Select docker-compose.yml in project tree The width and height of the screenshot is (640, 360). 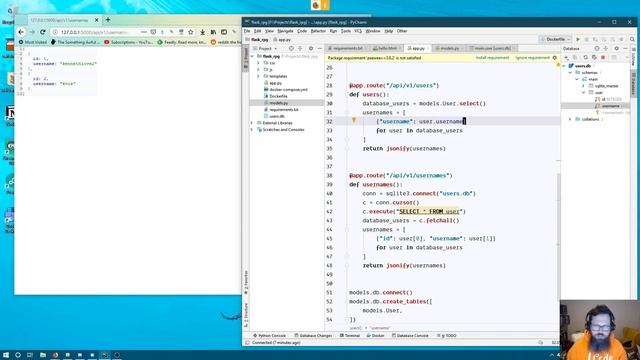tap(289, 89)
